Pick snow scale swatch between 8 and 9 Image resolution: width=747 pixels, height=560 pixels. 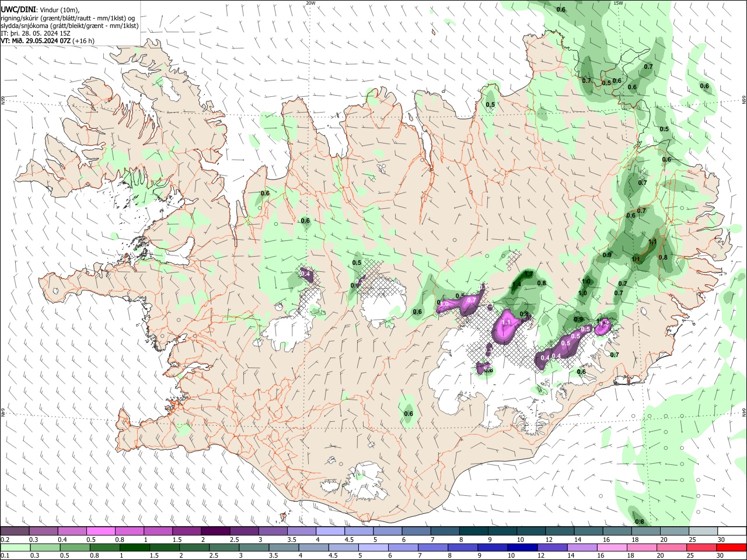473,531
